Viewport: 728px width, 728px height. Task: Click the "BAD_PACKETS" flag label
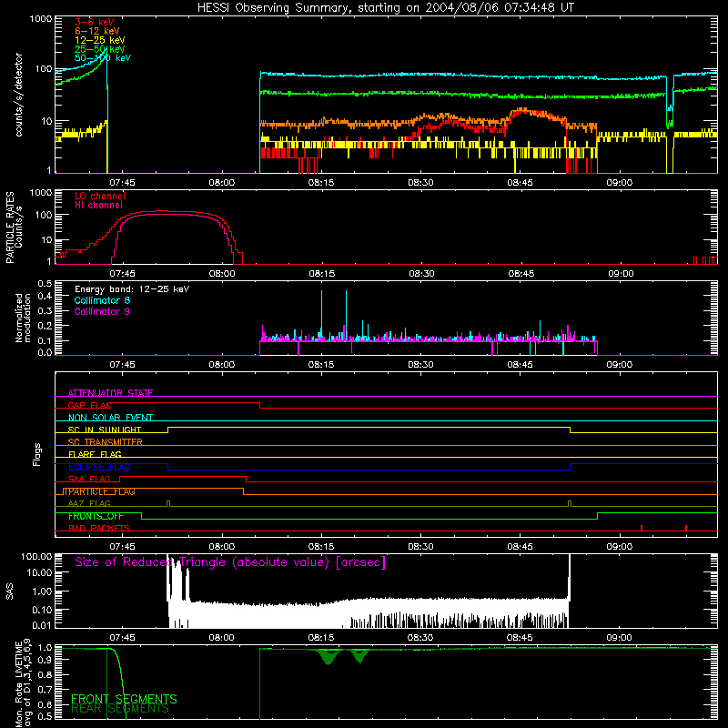[99, 529]
